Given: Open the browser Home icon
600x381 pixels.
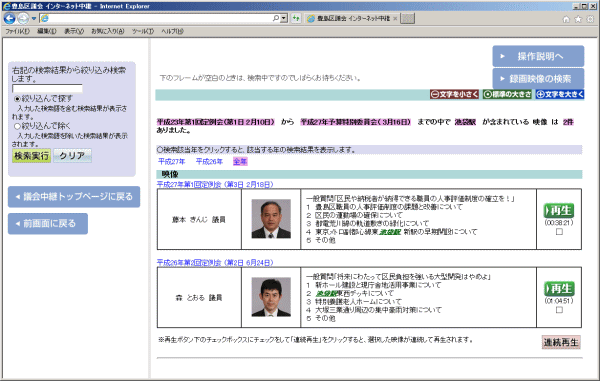Looking at the screenshot, I should [566, 19].
